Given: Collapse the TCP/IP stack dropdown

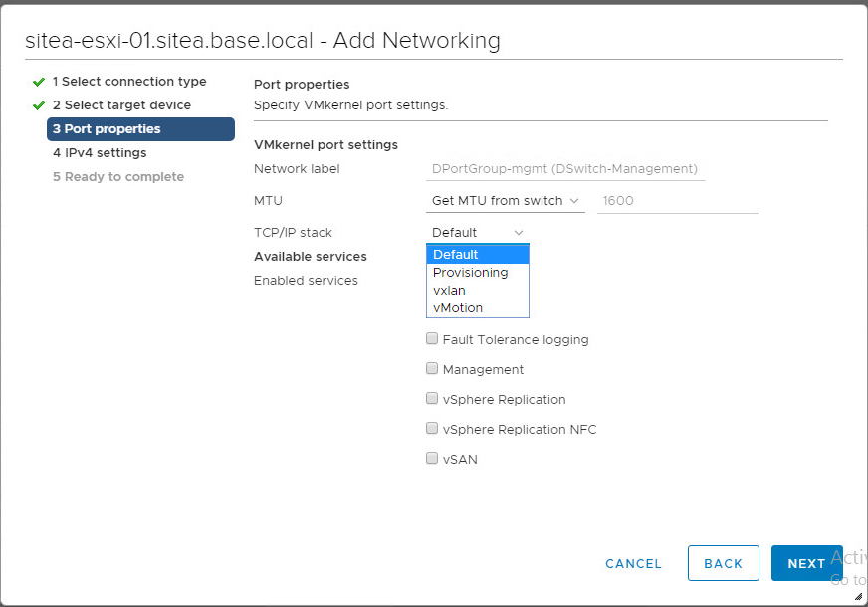Looking at the screenshot, I should point(477,233).
